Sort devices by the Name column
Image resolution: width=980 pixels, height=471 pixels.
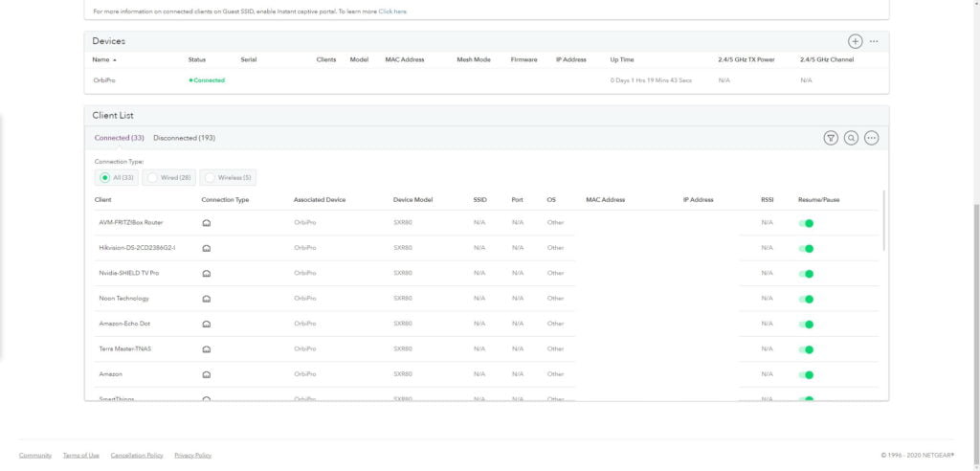coord(102,59)
